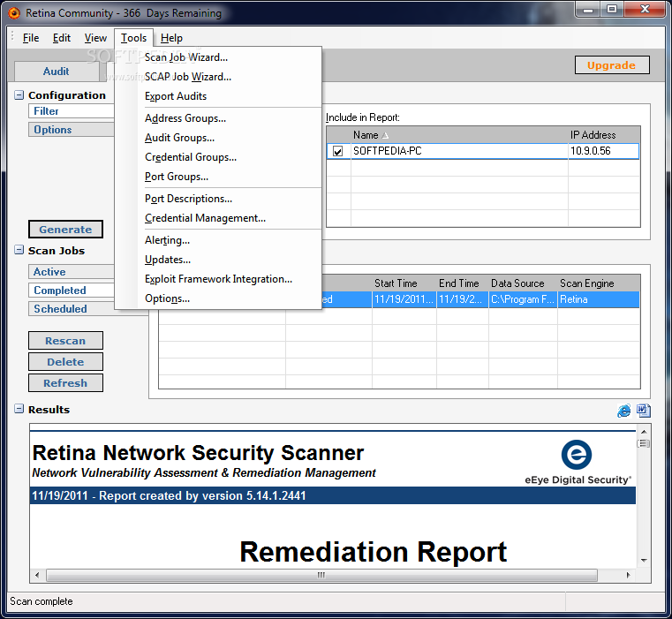Click End Time column header

click(463, 283)
